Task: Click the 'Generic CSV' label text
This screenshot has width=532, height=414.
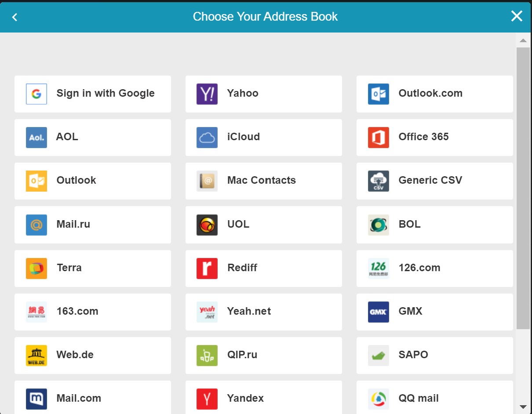Action: 430,180
